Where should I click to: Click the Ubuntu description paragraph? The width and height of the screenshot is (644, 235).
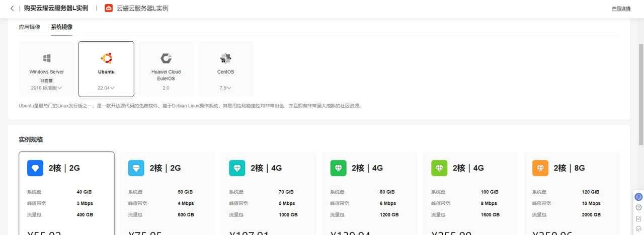point(190,106)
